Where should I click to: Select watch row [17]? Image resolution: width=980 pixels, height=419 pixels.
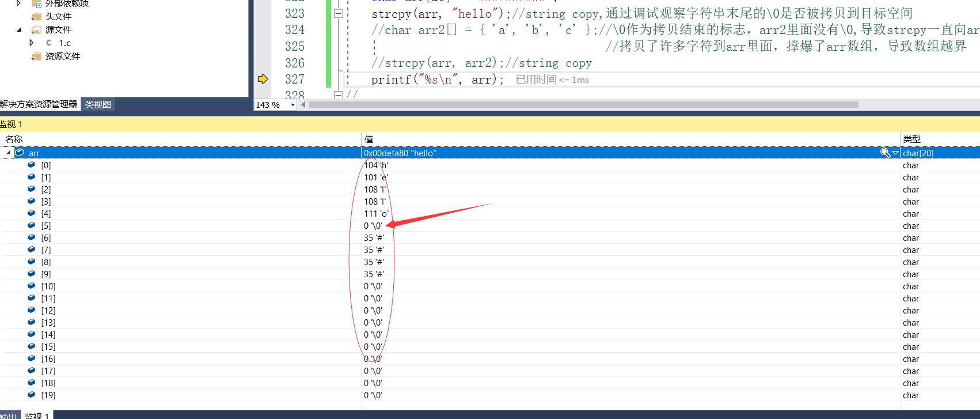pos(490,371)
